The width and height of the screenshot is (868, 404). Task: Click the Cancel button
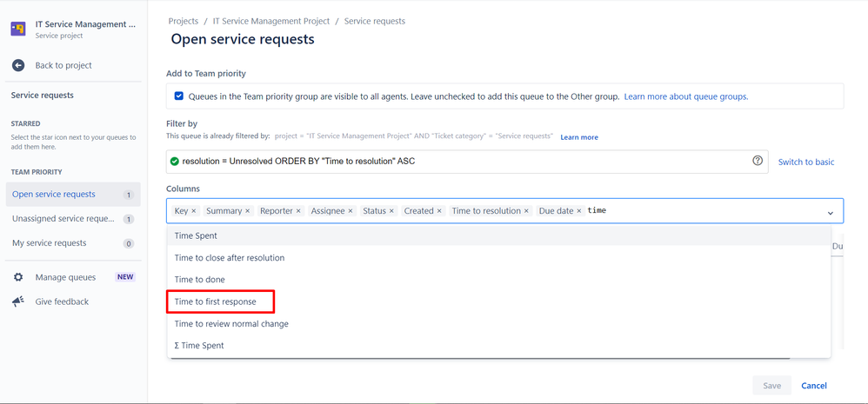(814, 386)
